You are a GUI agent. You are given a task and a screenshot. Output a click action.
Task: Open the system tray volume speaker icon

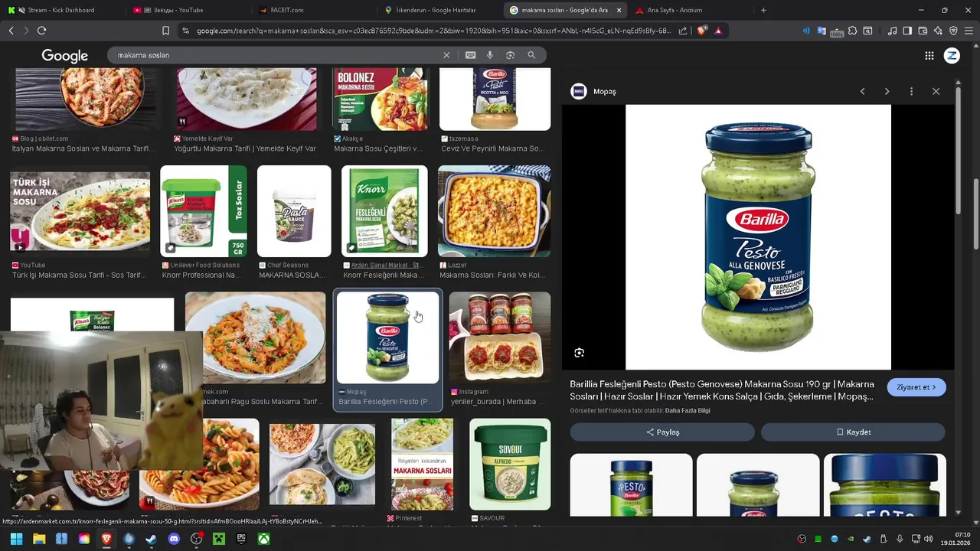pos(929,539)
